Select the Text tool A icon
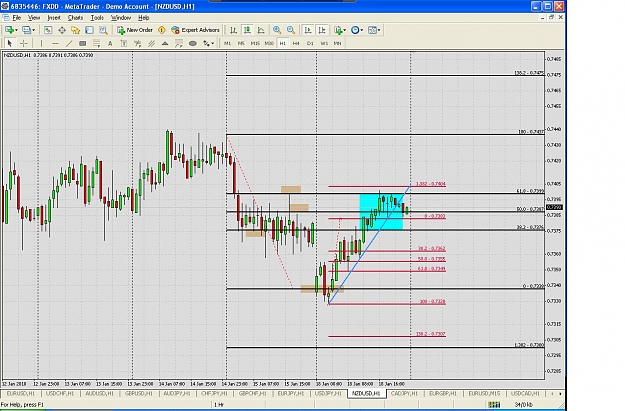This screenshot has width=625, height=411. click(110, 43)
